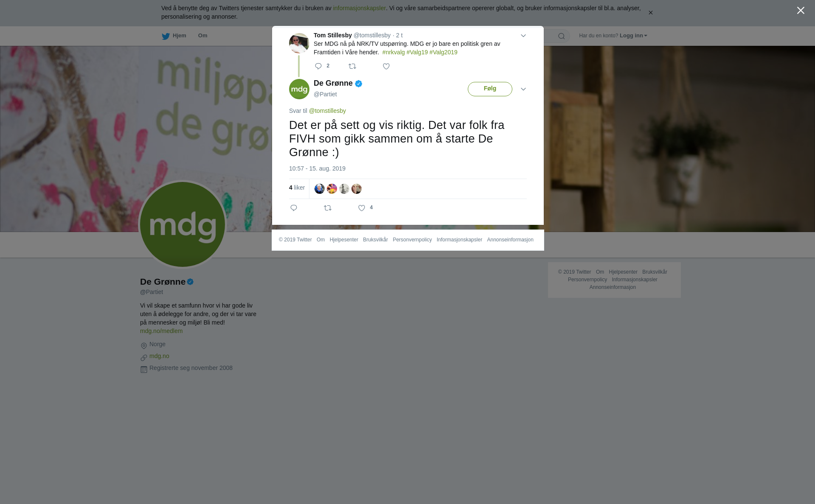815x504 pixels.
Task: Open the #nrkvalg hashtag link
Action: (x=393, y=52)
